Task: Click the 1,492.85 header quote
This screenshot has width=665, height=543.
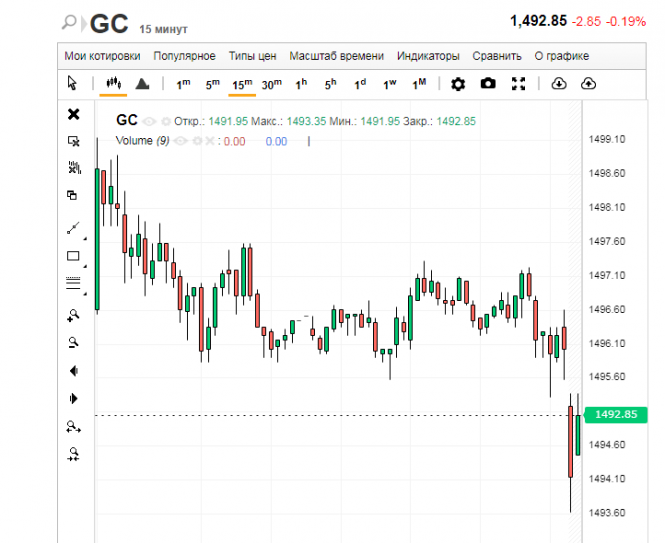Action: click(538, 21)
